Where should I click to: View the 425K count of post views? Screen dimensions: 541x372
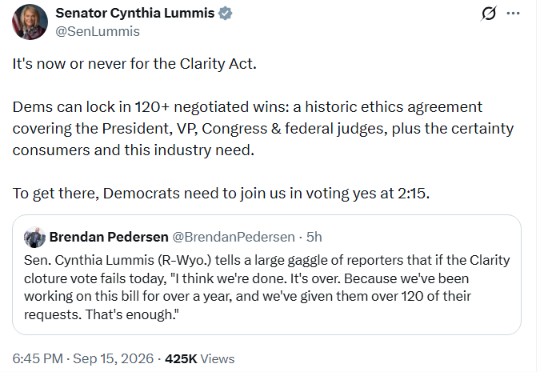181,359
